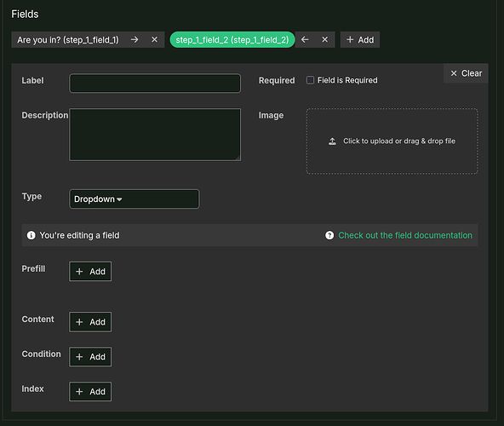Click the upload icon in the Image area
This screenshot has width=504, height=426.
point(332,141)
